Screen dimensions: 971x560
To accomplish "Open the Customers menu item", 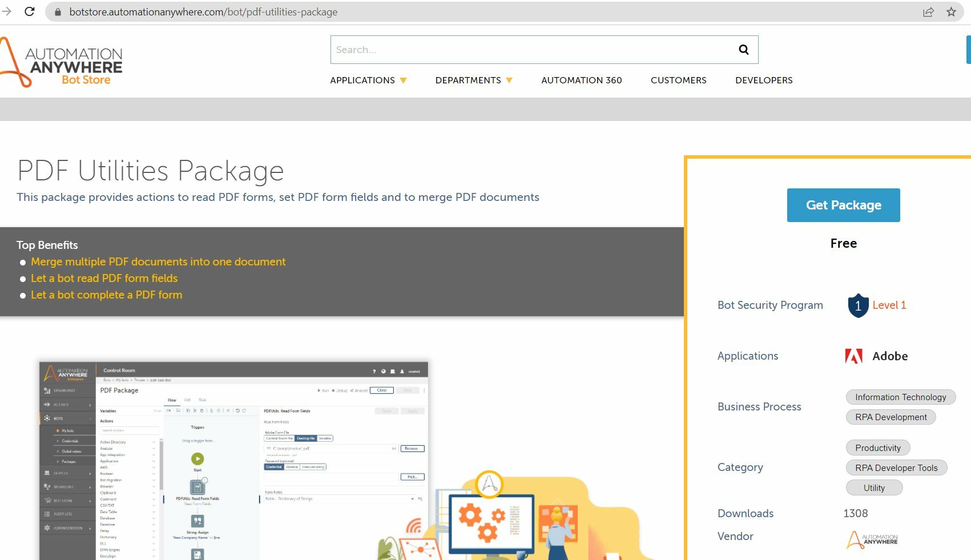I will [678, 80].
